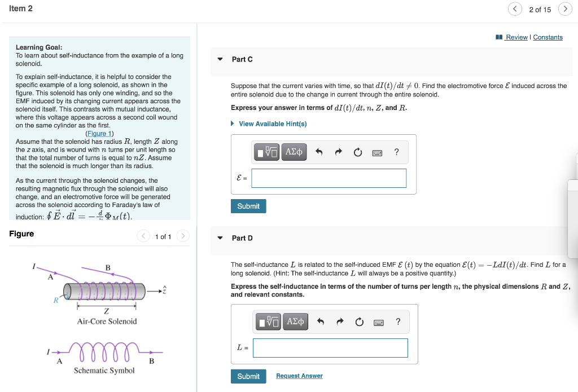Collapse the Part D section
This screenshot has height=392, width=578.
tap(220, 238)
